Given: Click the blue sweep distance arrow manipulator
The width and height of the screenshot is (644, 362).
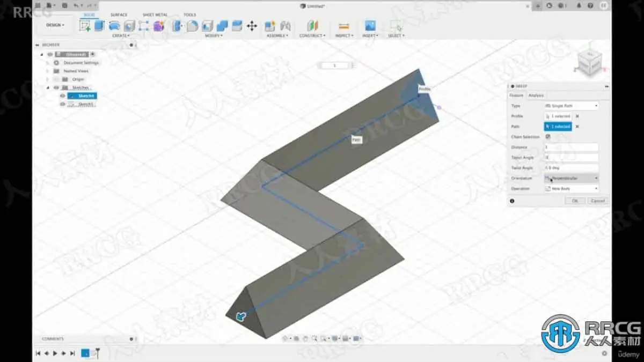Looking at the screenshot, I should tap(241, 317).
